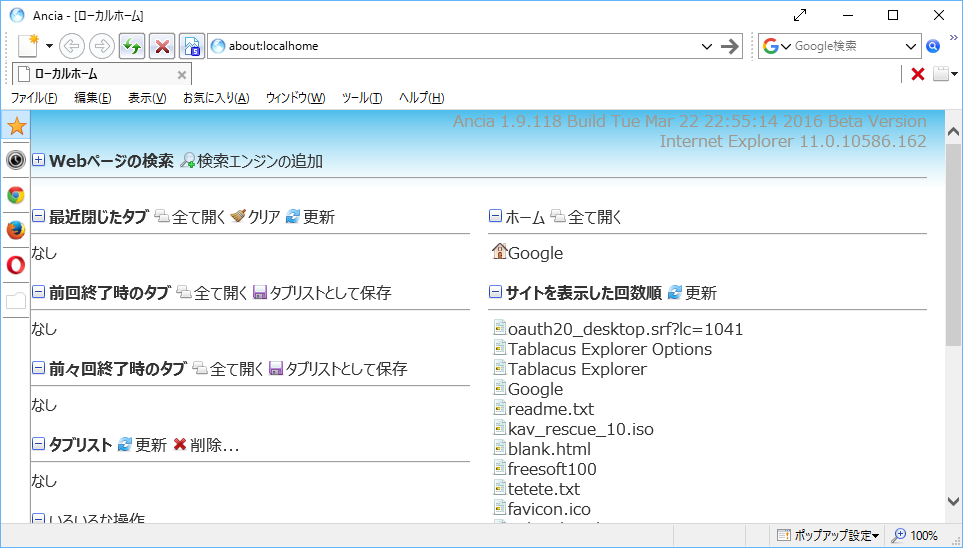Screen dimensions: 963x548
Task: Click タブリストとして保存 for 前々回終了時のタブ
Action: pos(346,369)
